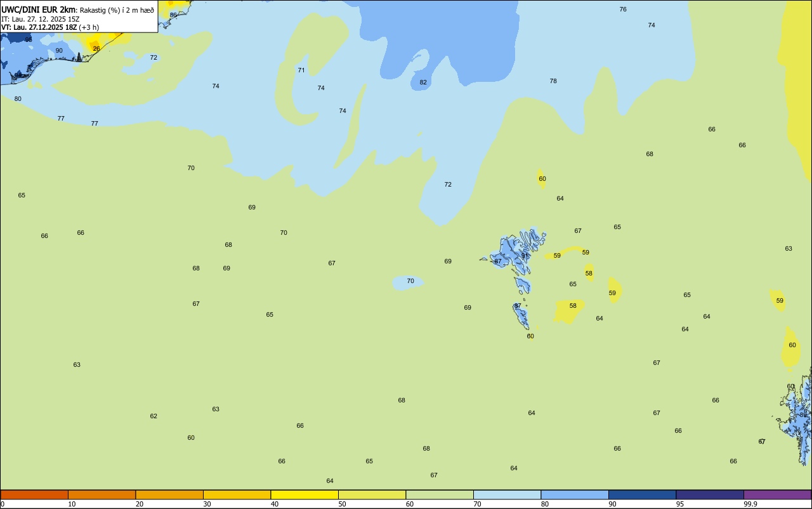Click the 30–40 amber legend band
The image size is (812, 509).
pos(237,494)
